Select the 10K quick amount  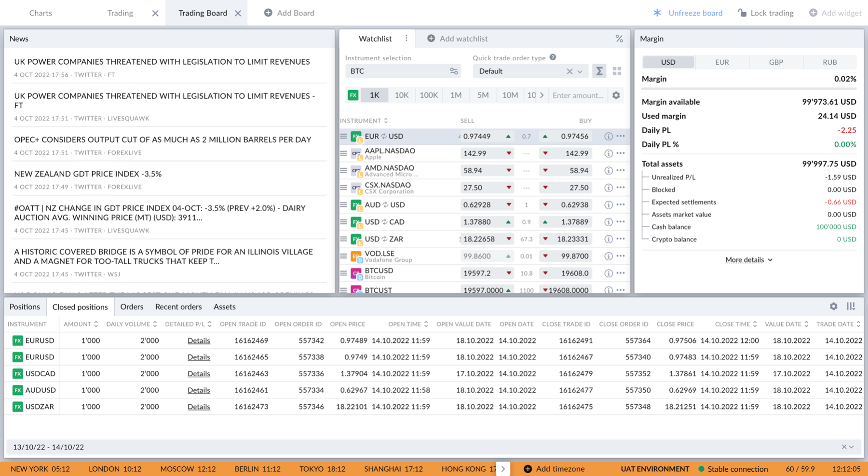[402, 95]
